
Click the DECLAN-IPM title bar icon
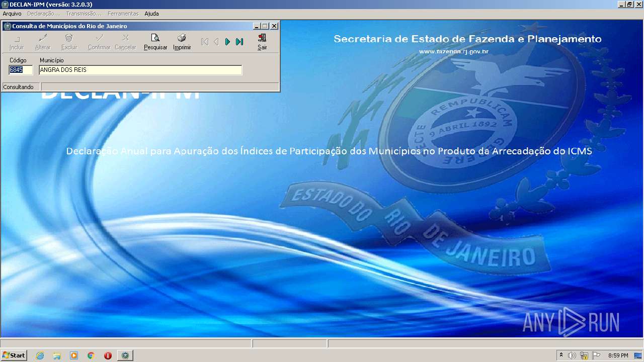tap(5, 5)
